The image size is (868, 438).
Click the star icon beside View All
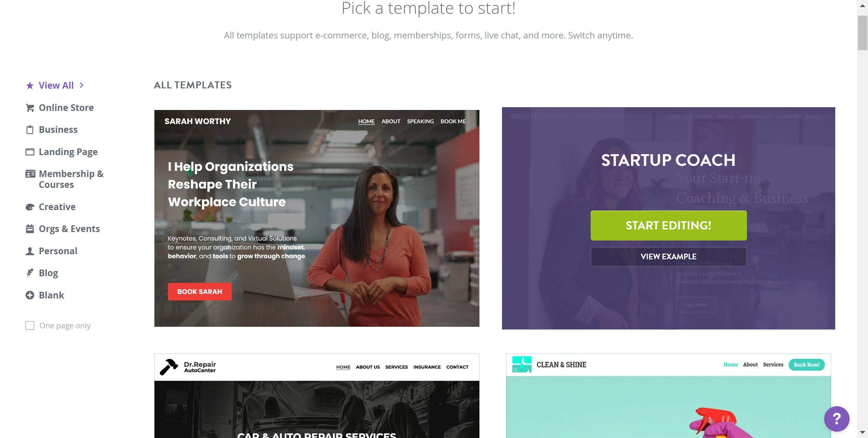[x=30, y=86]
